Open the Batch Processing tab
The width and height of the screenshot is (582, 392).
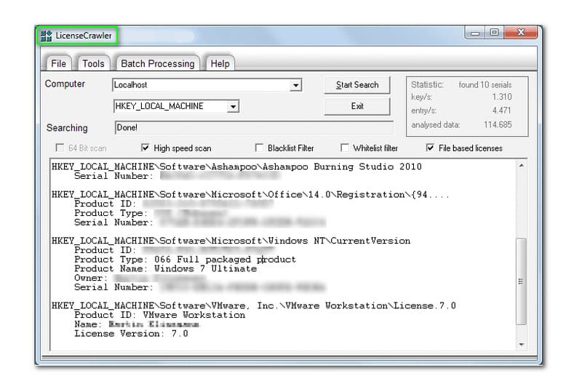point(157,63)
